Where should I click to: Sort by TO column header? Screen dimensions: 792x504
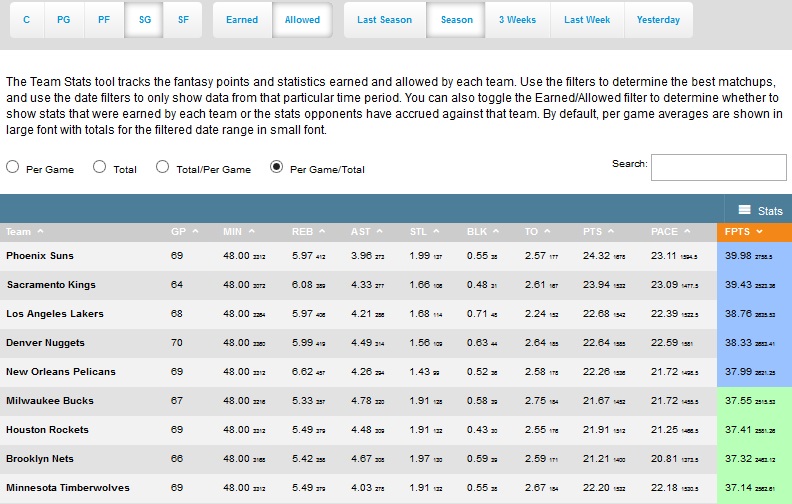pos(537,232)
